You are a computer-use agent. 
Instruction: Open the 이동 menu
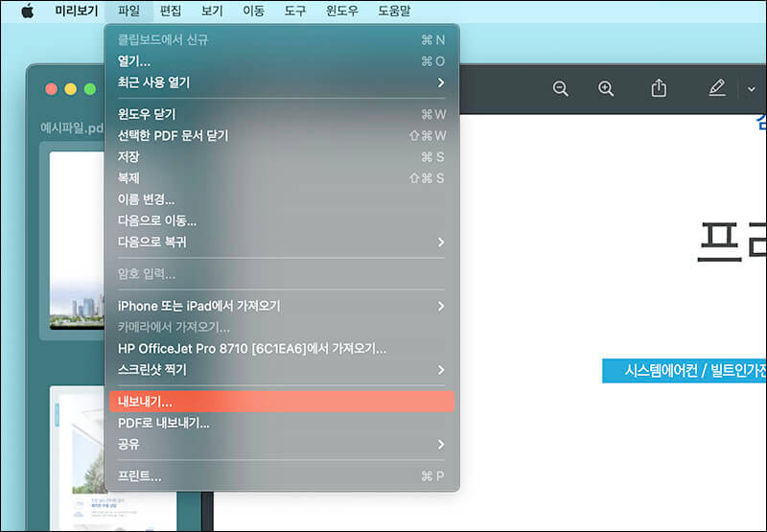point(254,11)
